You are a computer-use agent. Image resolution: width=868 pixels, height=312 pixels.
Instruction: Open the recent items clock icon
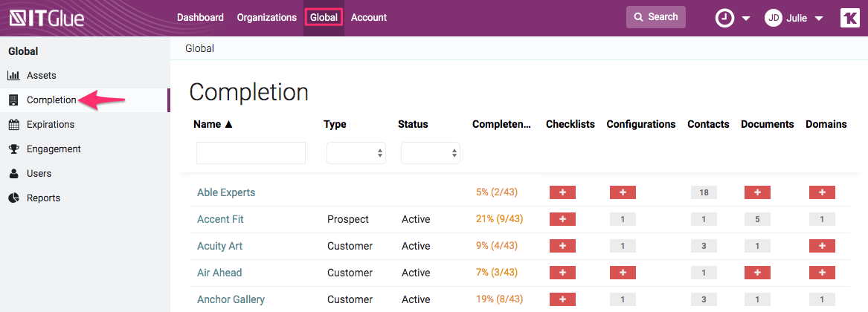coord(724,18)
